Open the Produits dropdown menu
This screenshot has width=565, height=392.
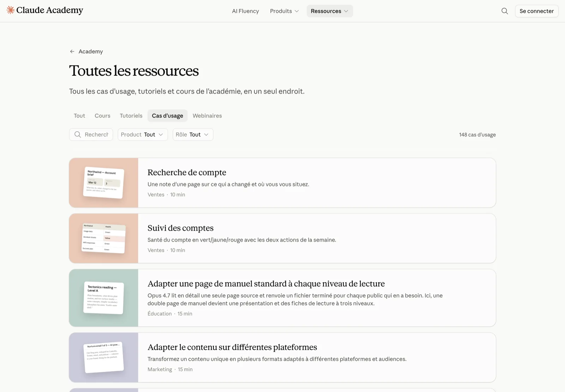pyautogui.click(x=284, y=11)
